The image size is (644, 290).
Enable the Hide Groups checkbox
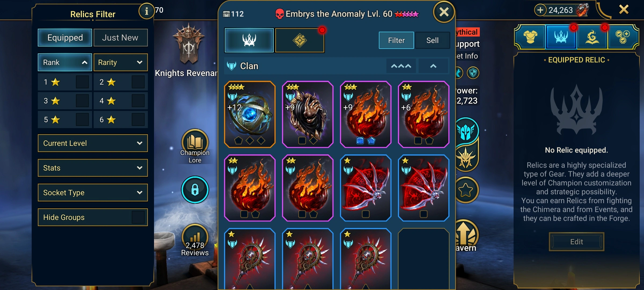pos(138,217)
